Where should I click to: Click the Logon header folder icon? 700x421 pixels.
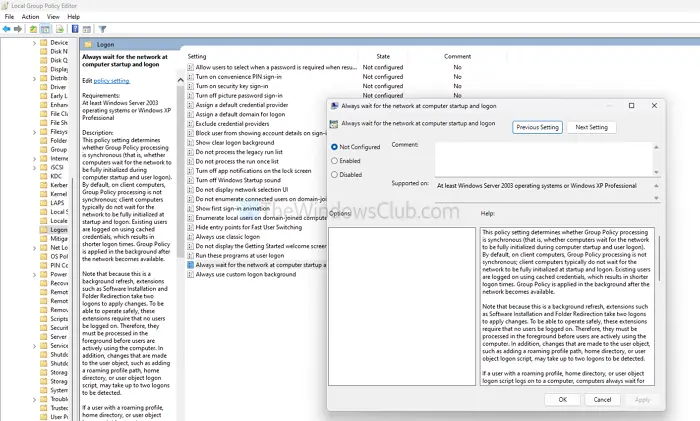[88, 44]
